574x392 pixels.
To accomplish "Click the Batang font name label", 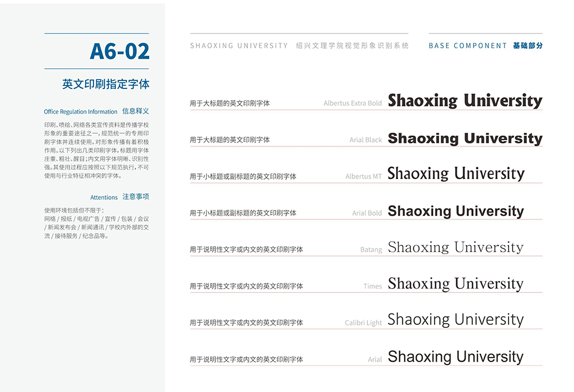I will [371, 250].
